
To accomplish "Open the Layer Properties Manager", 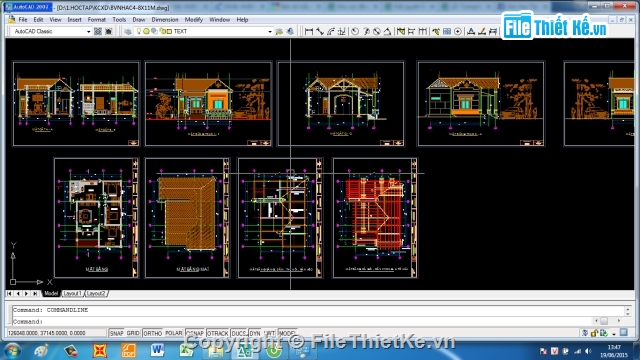I will pos(128,31).
